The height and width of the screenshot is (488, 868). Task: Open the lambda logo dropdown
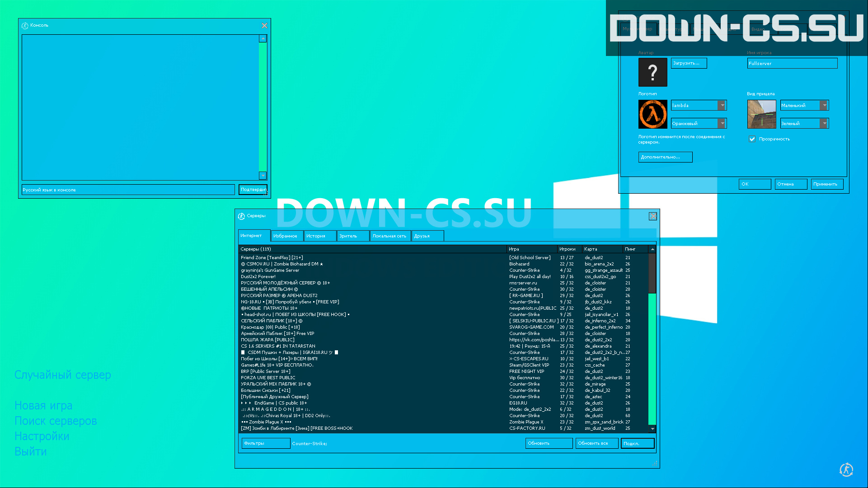pyautogui.click(x=699, y=105)
